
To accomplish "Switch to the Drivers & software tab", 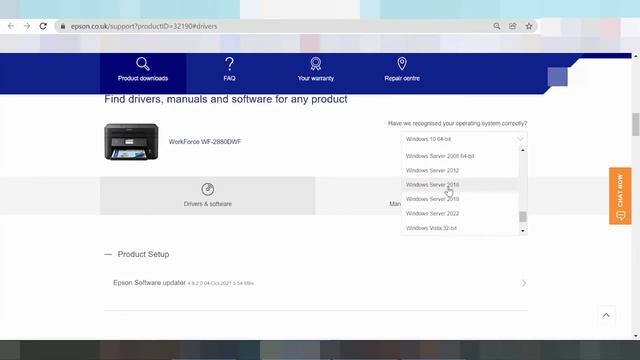I will (208, 196).
